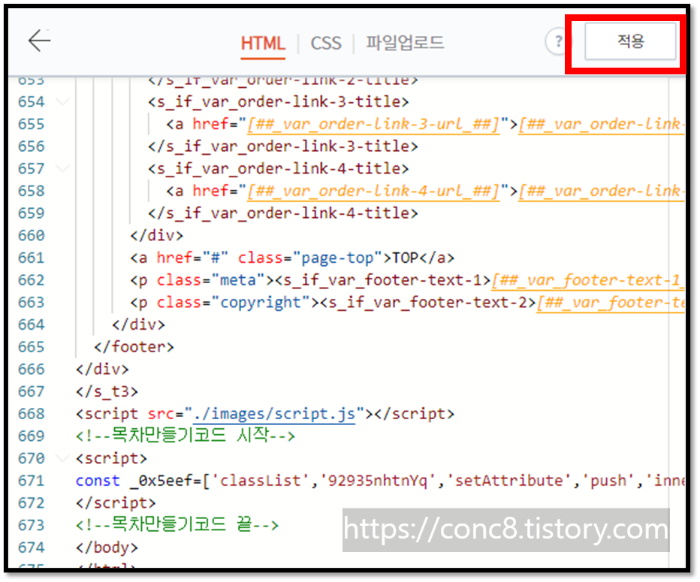Screen dimensions: 700x582
Task: Click the "copyright" class value
Action: (x=261, y=303)
